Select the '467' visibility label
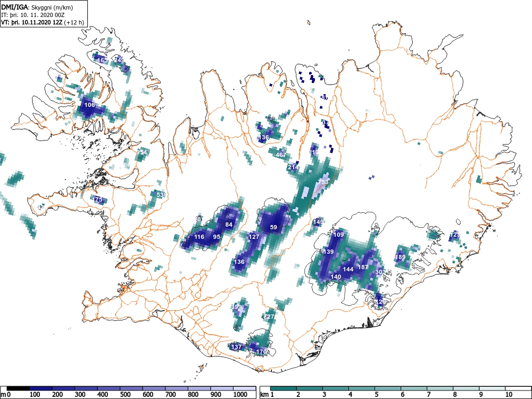This screenshot has width=532, height=399. point(281,155)
